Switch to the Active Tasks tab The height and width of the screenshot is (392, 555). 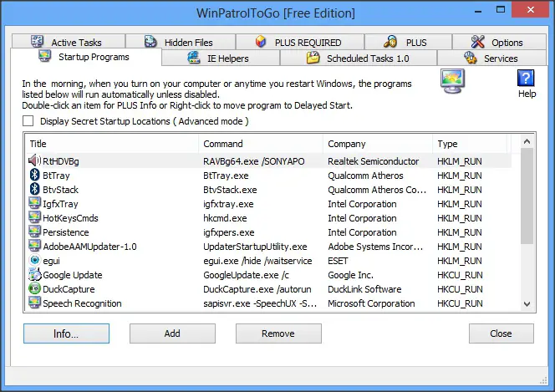69,42
